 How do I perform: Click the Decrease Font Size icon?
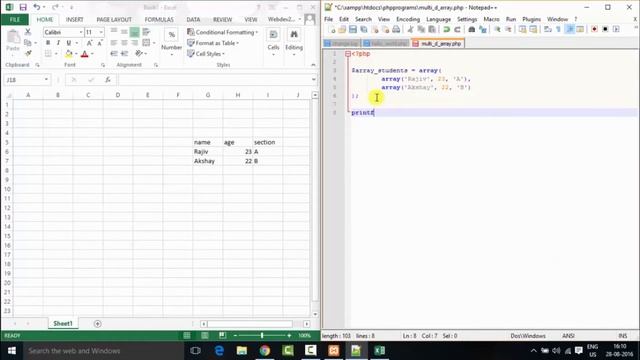pos(100,43)
